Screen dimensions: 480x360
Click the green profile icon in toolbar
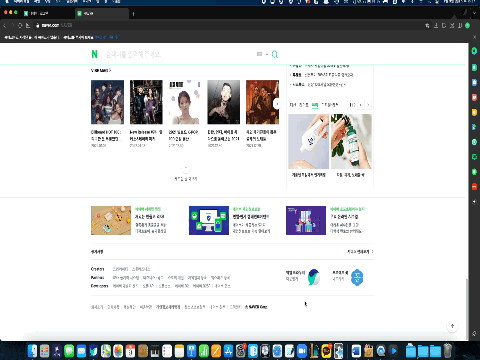pos(467,25)
